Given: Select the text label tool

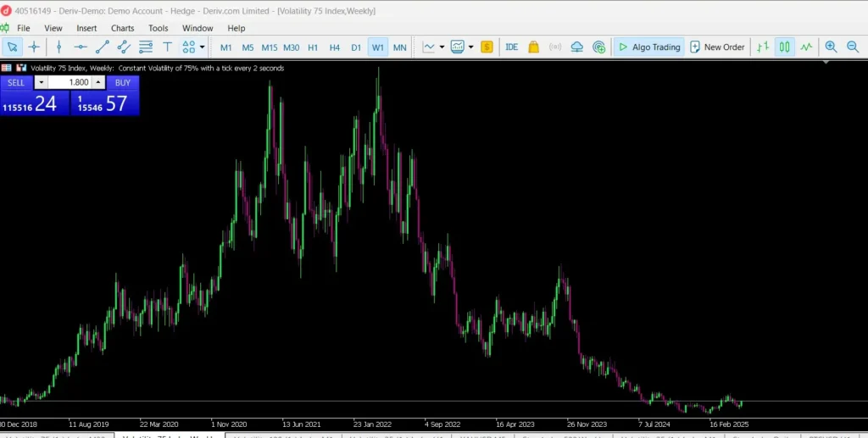Looking at the screenshot, I should click(167, 47).
